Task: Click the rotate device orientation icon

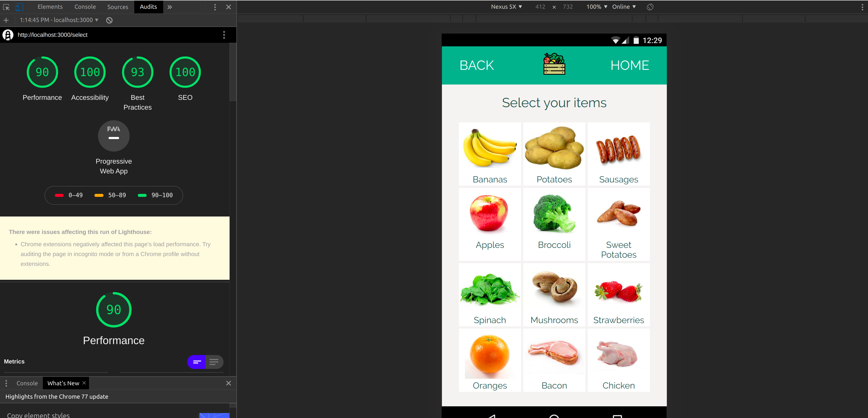Action: tap(650, 7)
